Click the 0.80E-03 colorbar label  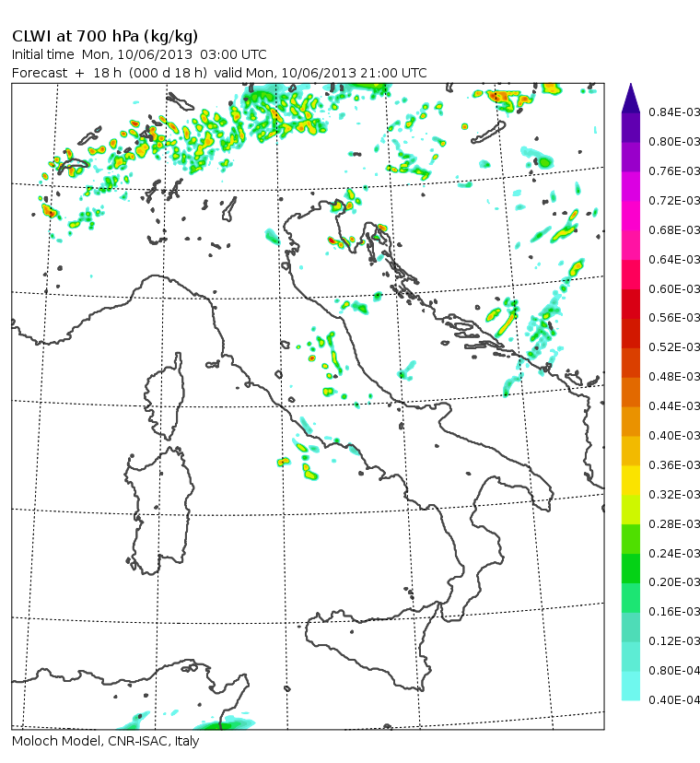tap(674, 142)
